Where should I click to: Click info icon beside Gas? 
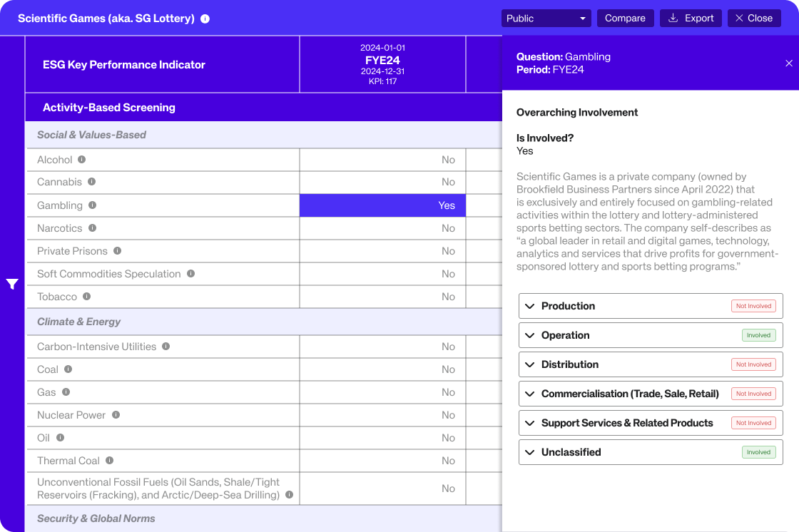click(66, 392)
